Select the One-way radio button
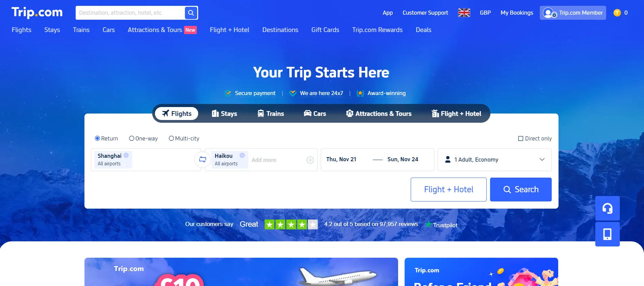The width and height of the screenshot is (644, 286). (131, 138)
